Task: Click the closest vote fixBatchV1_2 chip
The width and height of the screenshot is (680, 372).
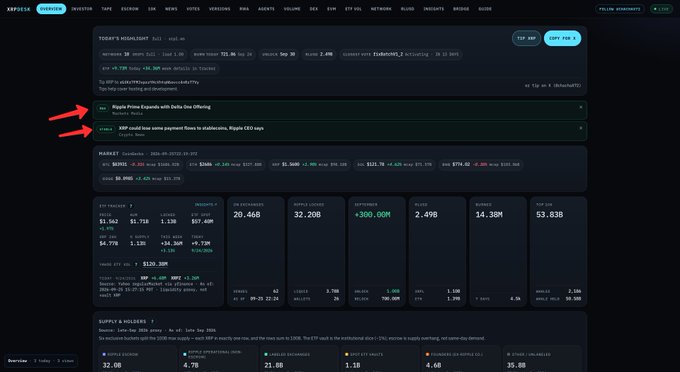Action: [x=400, y=55]
